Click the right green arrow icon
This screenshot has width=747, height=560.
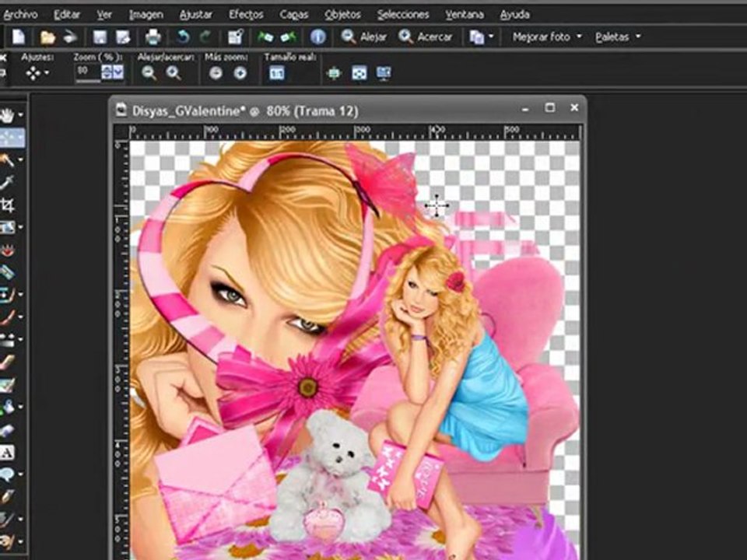point(288,37)
